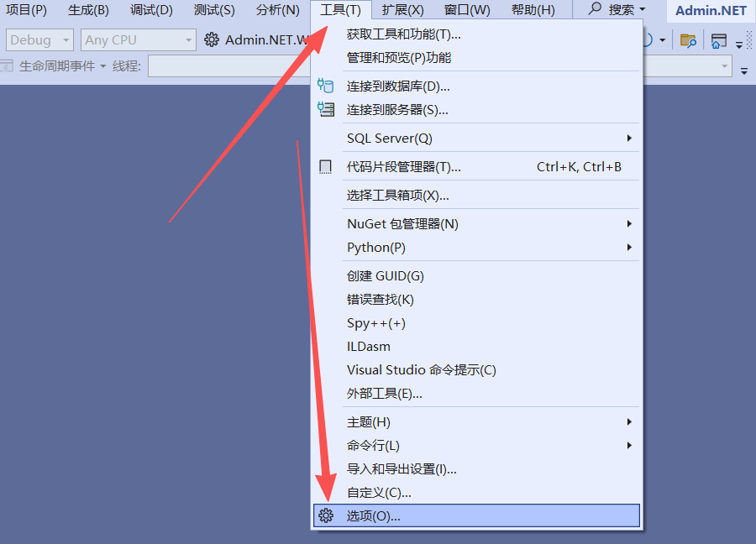Viewport: 756px width, 544px height.
Task: Expand the 生命周期事件 dropdown arrow
Action: (x=102, y=66)
